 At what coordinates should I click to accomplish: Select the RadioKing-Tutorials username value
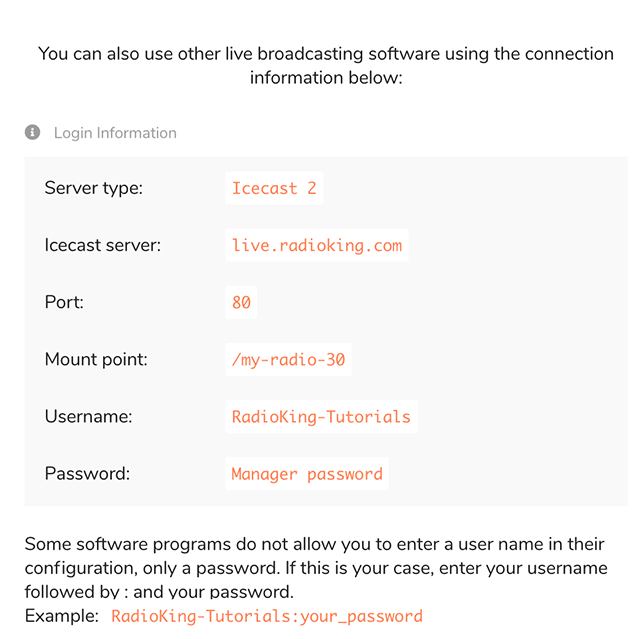tap(320, 417)
